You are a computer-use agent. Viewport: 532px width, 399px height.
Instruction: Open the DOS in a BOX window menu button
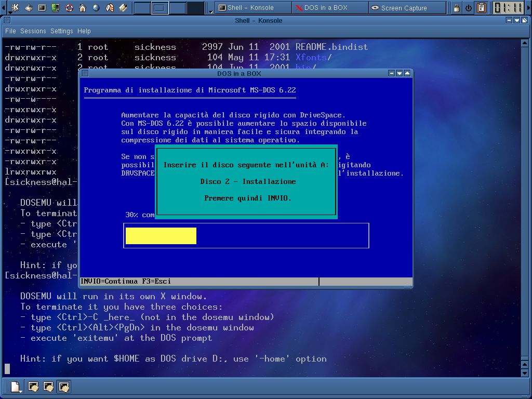(x=85, y=73)
